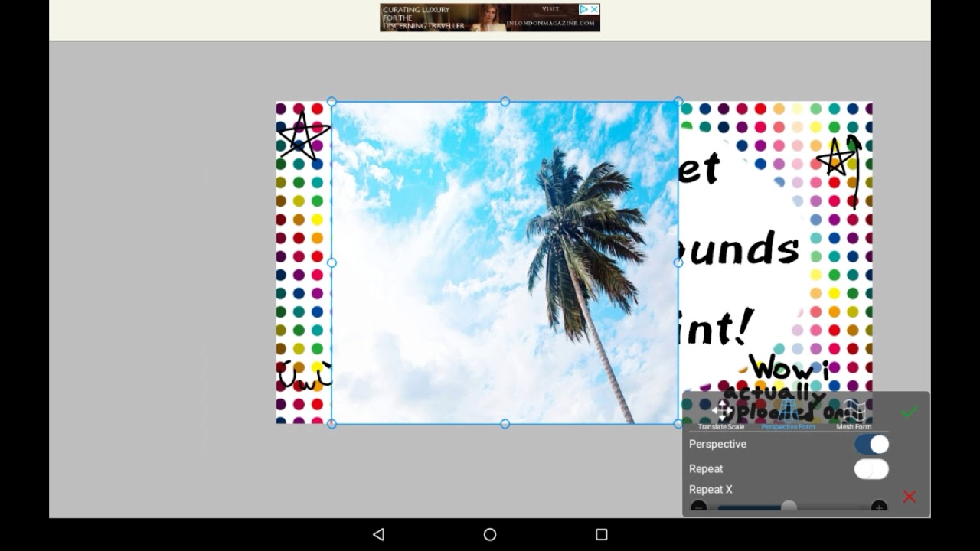Image resolution: width=980 pixels, height=551 pixels.
Task: Tap the Android home button
Action: click(x=490, y=534)
